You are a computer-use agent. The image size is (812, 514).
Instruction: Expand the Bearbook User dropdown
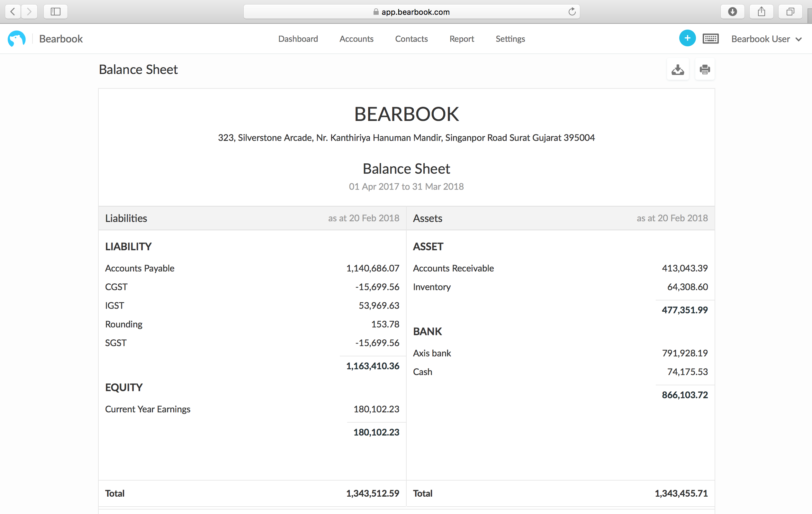(x=766, y=39)
